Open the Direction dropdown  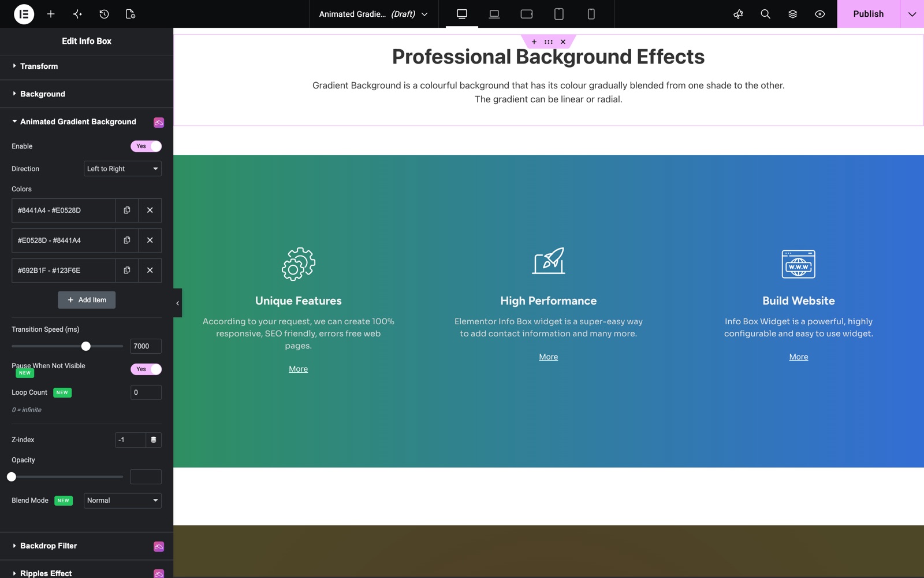(x=122, y=169)
